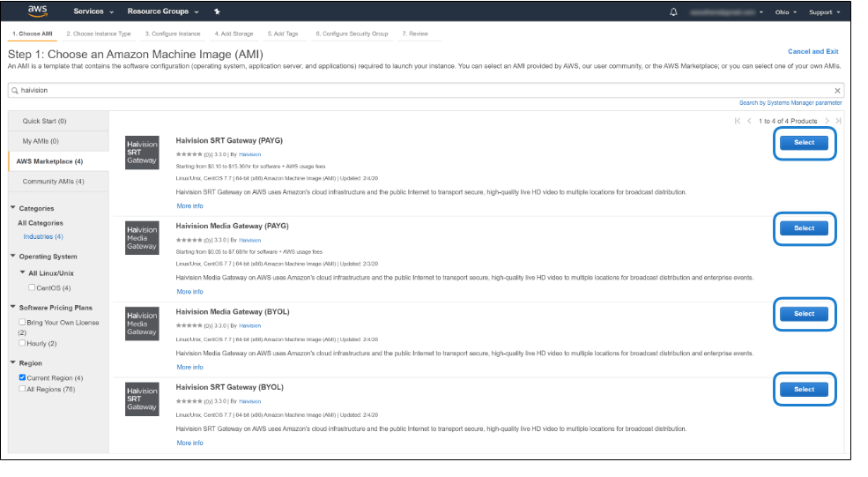This screenshot has height=477, width=868.
Task: Clear the search field with X icon
Action: (837, 90)
